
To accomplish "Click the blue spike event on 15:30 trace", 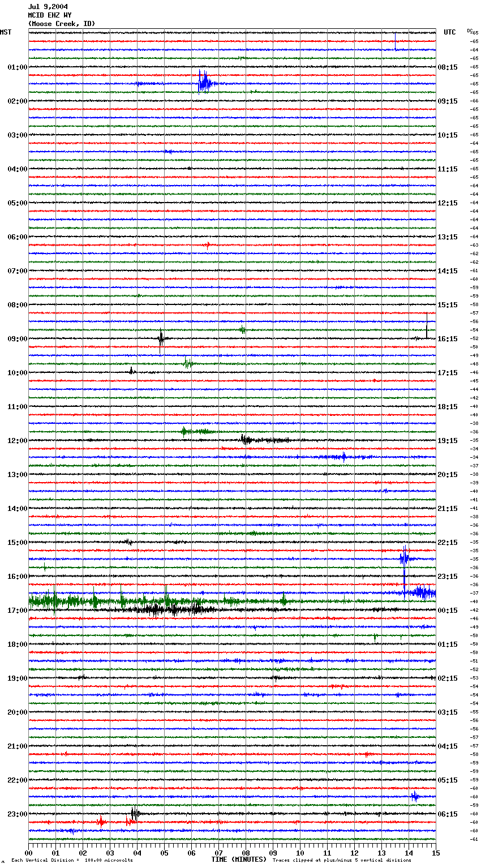I will click(404, 558).
